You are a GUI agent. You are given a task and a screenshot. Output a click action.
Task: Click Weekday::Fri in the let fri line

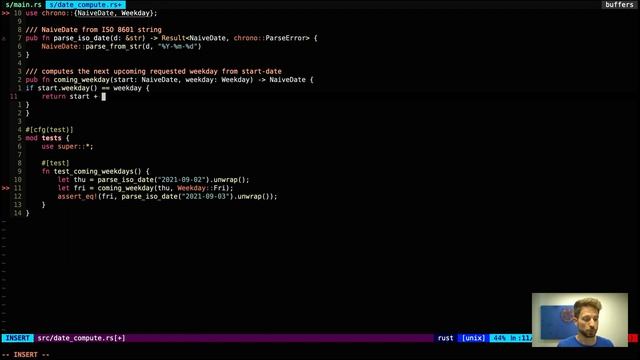coord(202,188)
